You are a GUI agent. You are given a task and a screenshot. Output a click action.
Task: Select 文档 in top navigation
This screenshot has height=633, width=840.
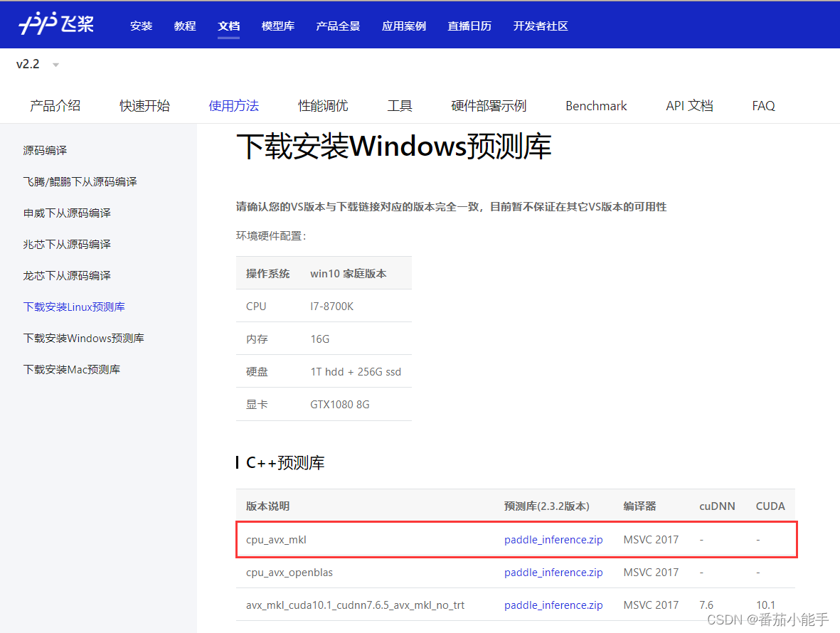(229, 26)
